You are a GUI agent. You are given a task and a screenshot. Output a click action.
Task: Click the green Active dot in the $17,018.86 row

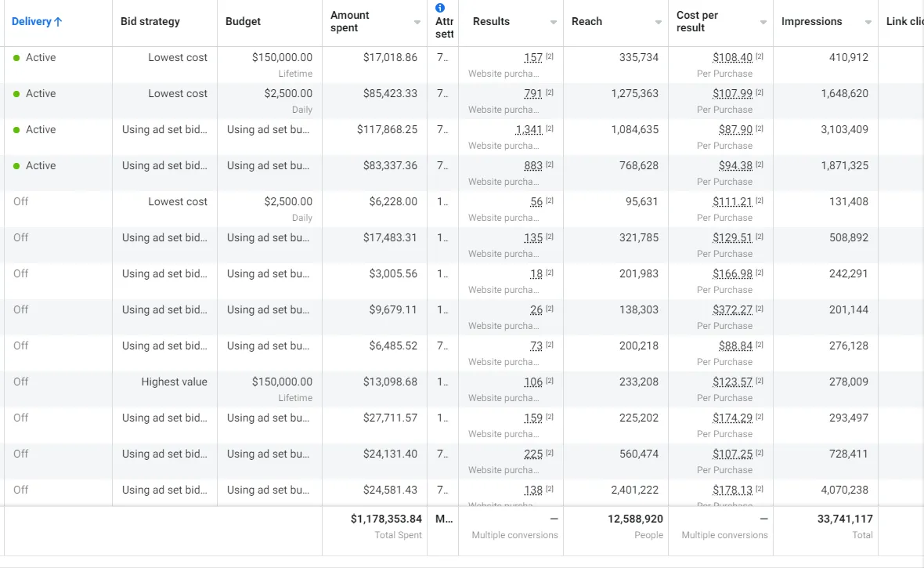[16, 58]
